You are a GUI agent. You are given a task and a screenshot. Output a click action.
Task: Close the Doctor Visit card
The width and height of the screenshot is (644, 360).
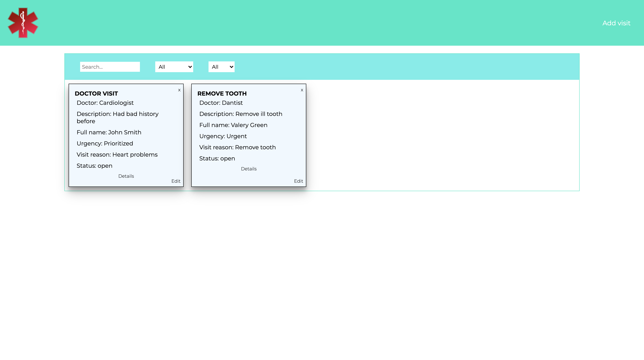click(179, 90)
